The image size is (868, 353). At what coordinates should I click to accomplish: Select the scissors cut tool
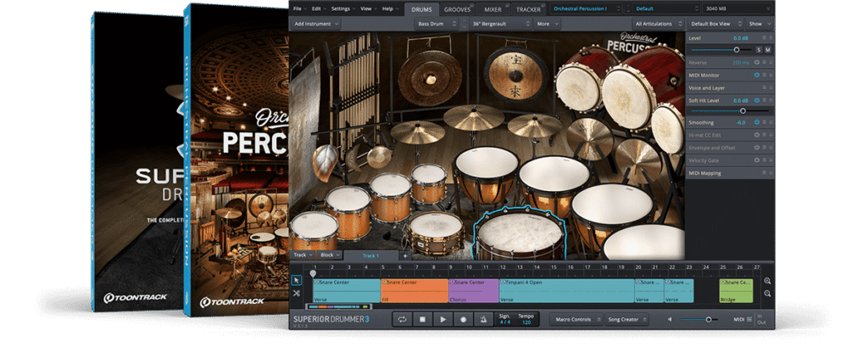click(x=296, y=293)
